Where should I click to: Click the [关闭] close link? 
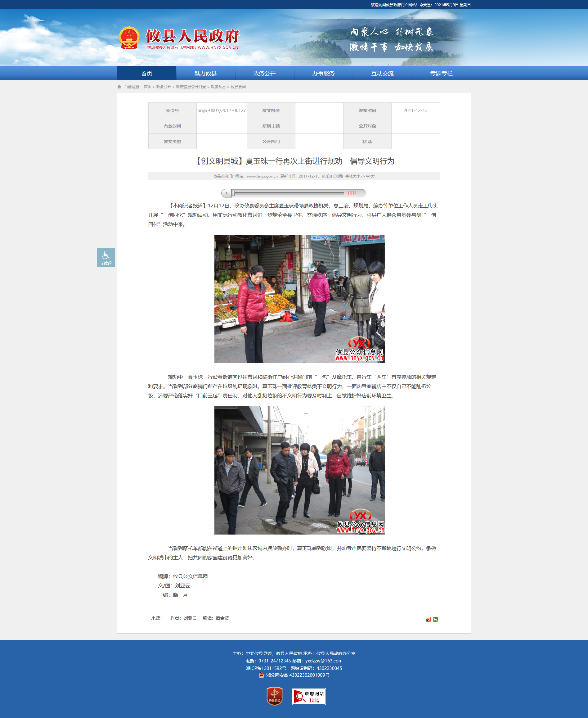338,176
